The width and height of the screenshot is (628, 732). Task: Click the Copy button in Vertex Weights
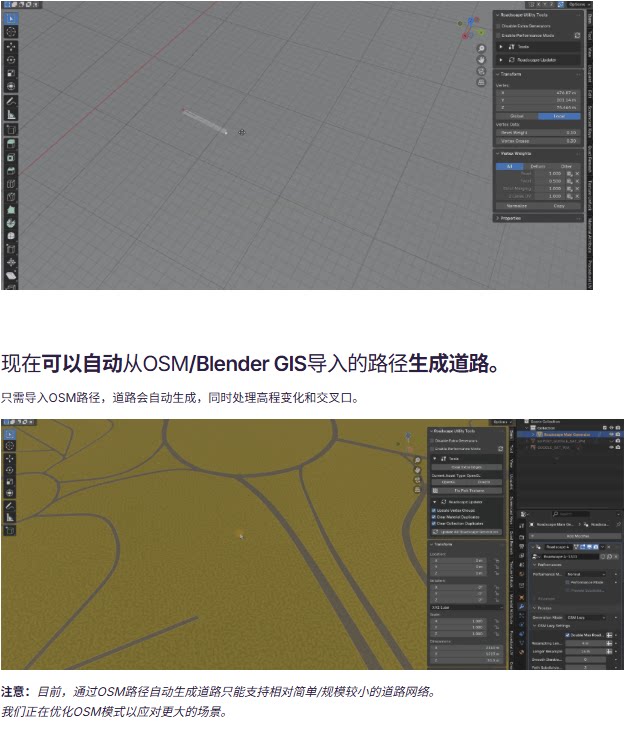559,206
